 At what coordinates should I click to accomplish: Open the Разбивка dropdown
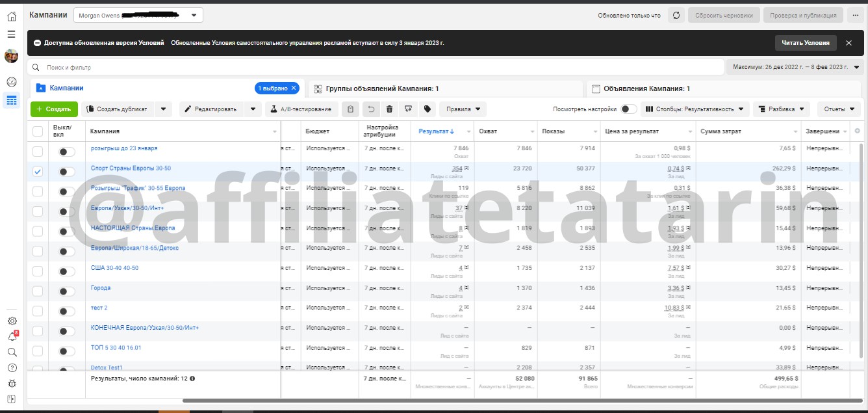[x=782, y=109]
